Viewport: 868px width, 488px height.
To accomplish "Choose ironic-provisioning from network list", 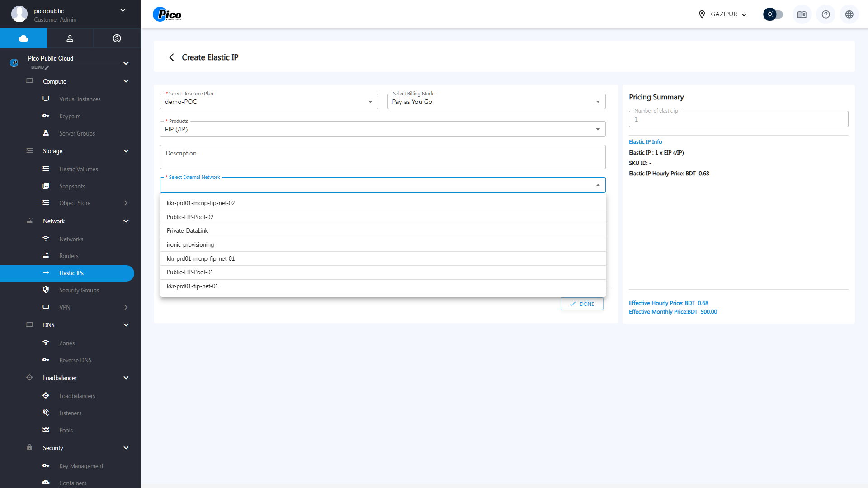I will click(190, 245).
